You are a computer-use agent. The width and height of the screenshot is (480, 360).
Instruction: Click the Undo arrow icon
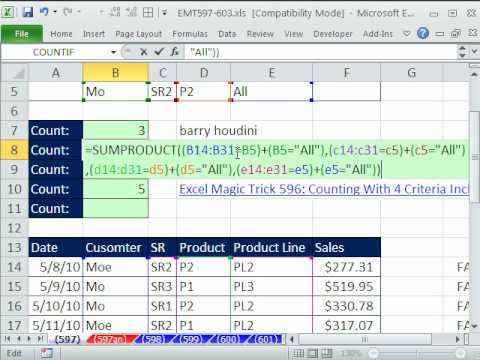click(44, 12)
